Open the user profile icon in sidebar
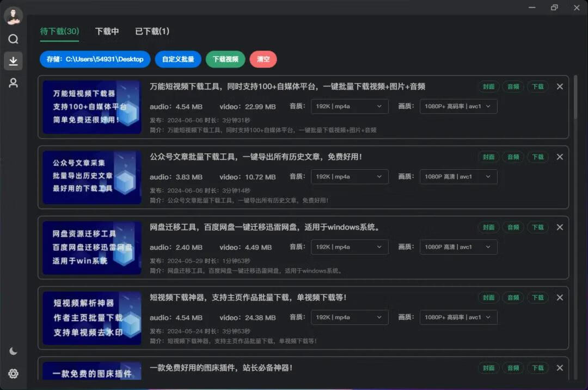 coord(13,82)
